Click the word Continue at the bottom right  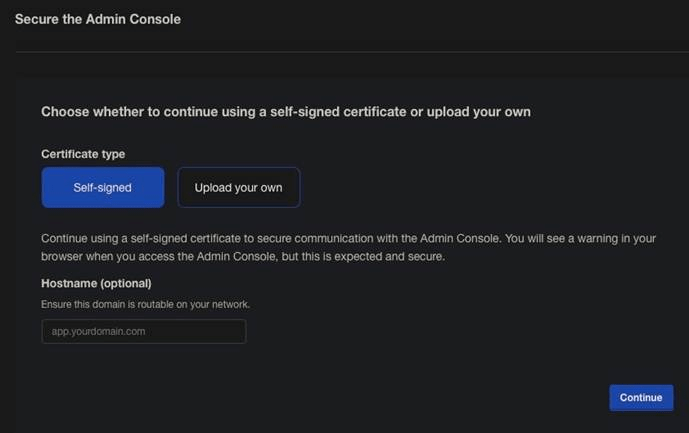coord(641,397)
